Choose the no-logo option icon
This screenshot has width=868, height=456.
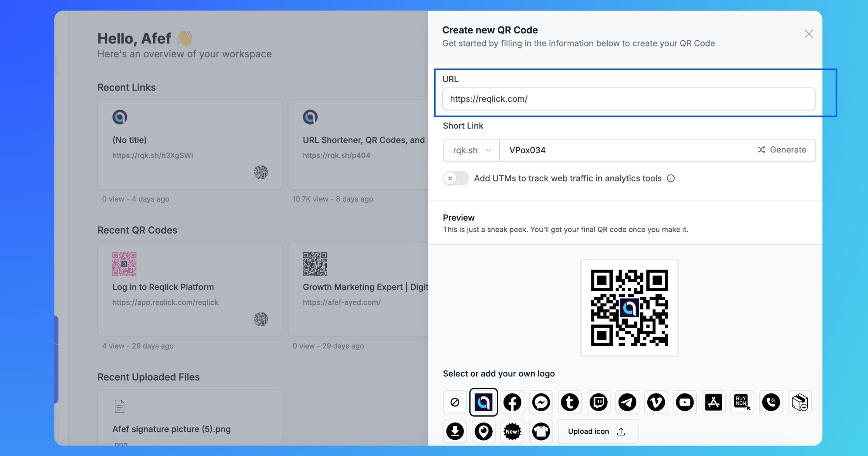pos(455,402)
